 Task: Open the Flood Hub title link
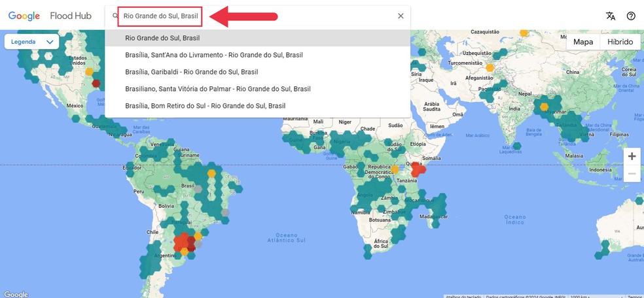point(71,16)
